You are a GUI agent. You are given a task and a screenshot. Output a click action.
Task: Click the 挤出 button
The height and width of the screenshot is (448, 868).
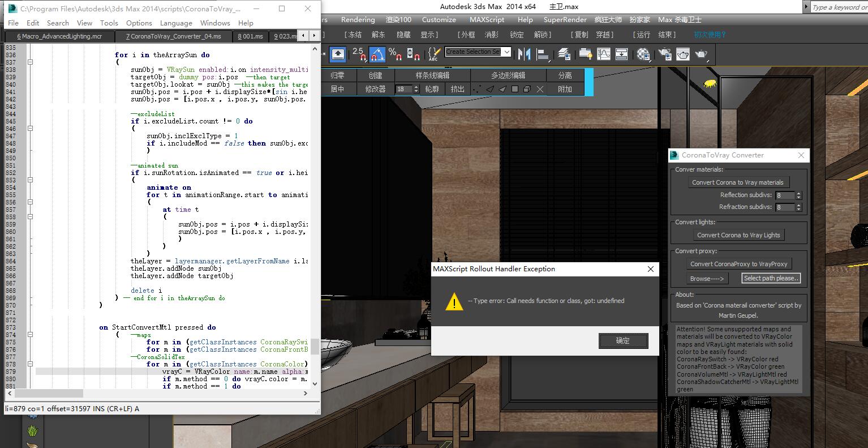(457, 89)
